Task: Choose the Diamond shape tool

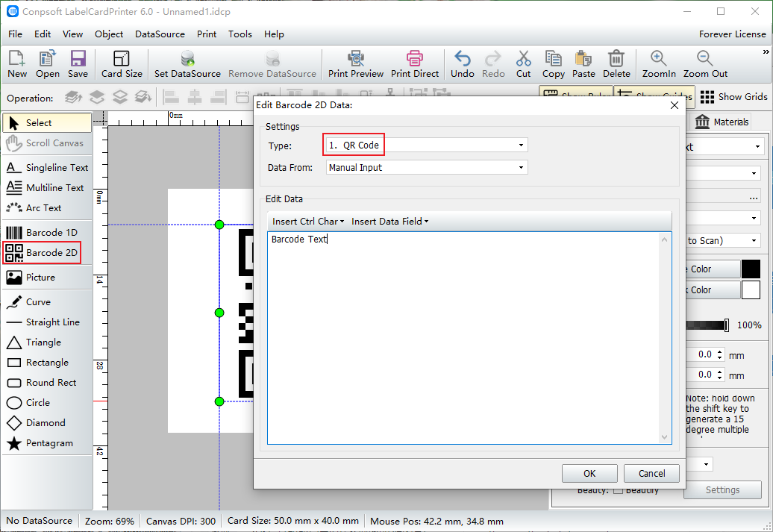Action: [x=47, y=423]
